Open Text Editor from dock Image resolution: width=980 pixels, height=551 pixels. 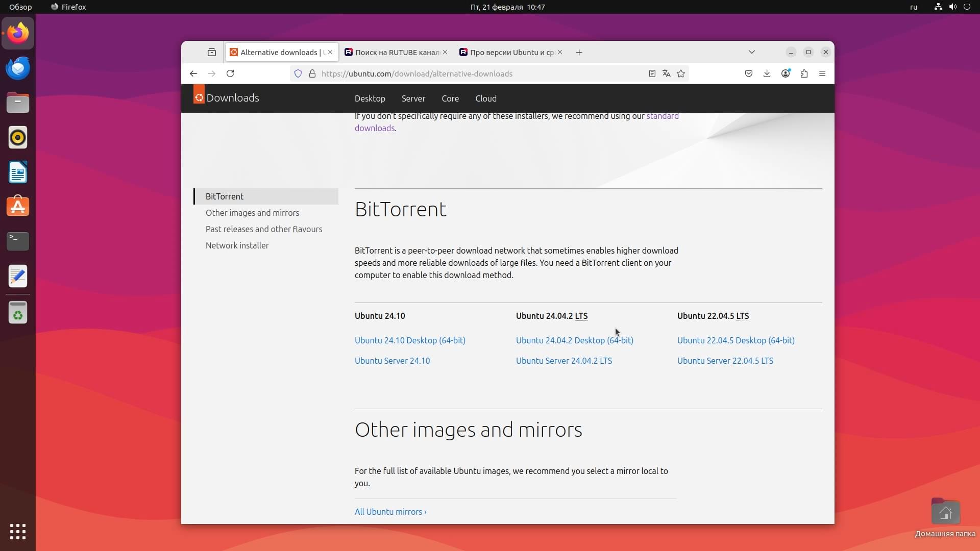pos(18,276)
